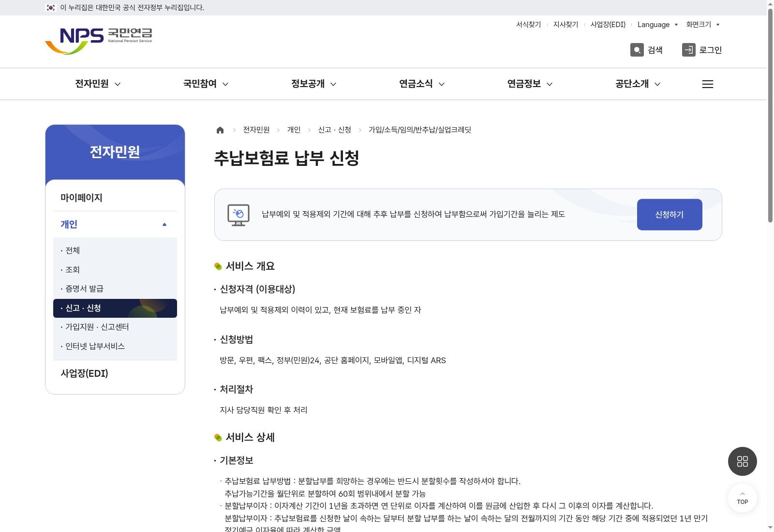Open 마이페이지 in the sidebar
774x532 pixels.
[115, 198]
